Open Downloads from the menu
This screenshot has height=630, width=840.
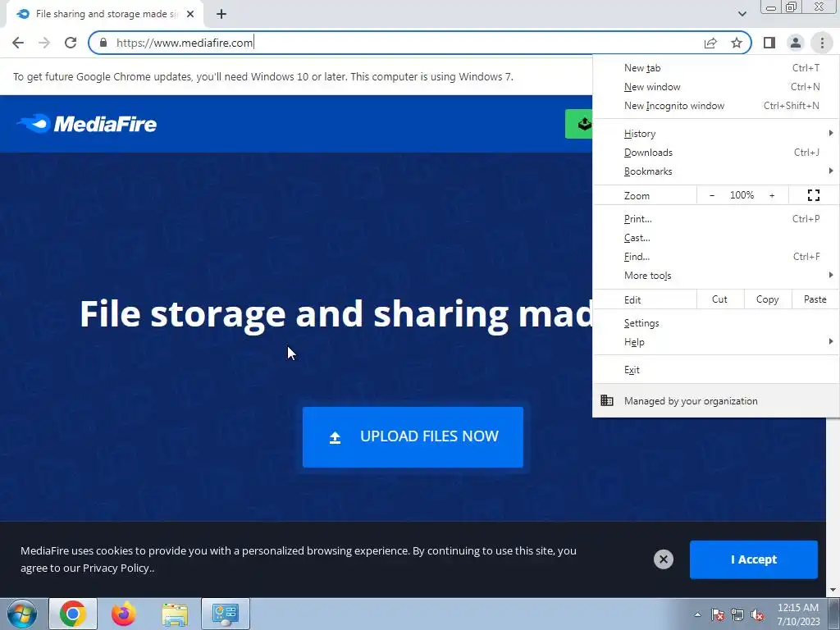pos(715,152)
